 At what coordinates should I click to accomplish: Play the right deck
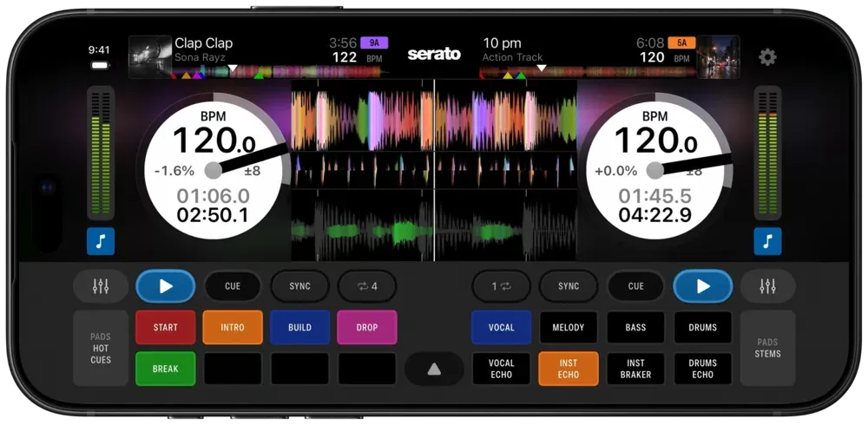[x=703, y=286]
